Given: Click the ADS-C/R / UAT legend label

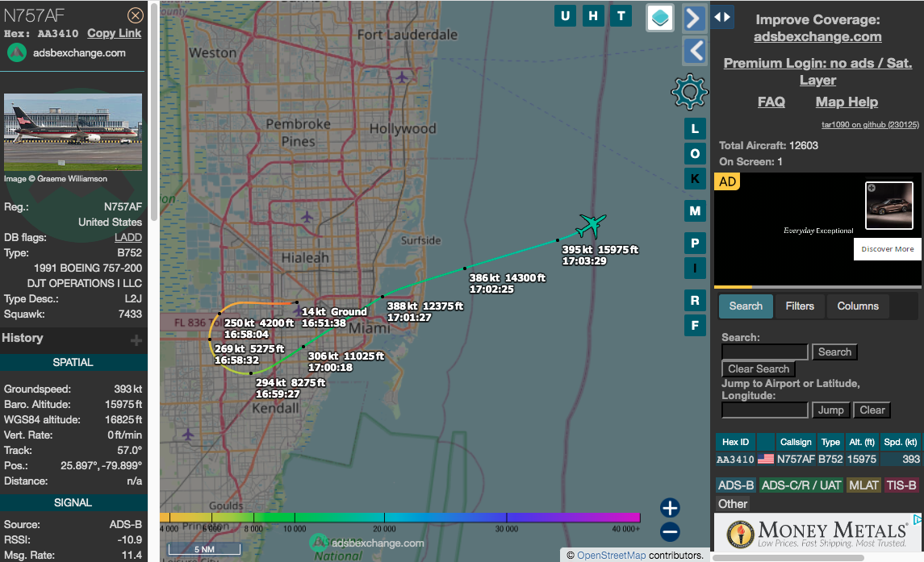Looking at the screenshot, I should pyautogui.click(x=801, y=485).
